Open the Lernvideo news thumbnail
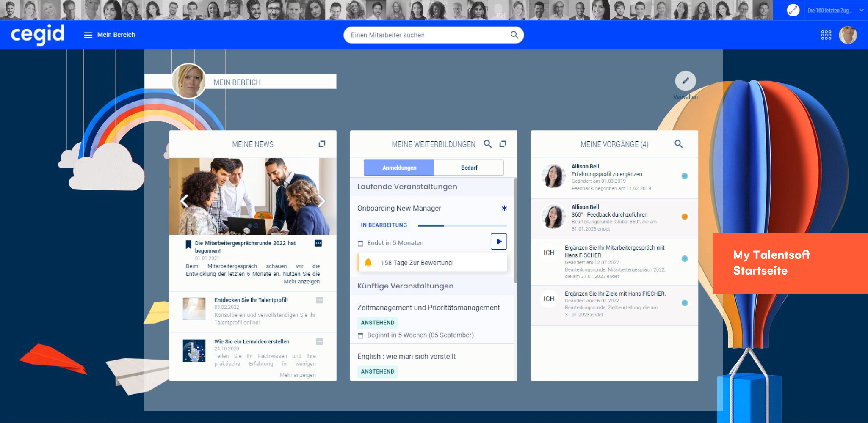This screenshot has height=423, width=868. [x=194, y=351]
